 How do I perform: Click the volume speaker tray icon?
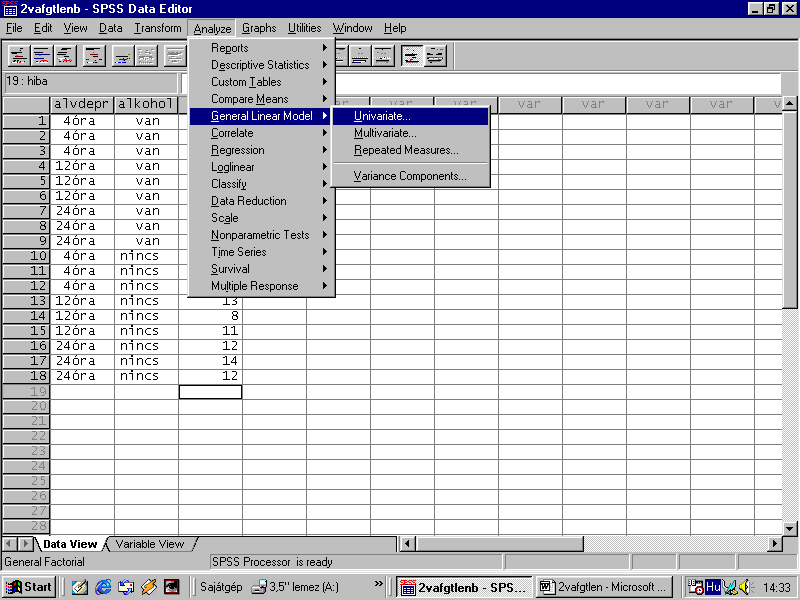(745, 587)
